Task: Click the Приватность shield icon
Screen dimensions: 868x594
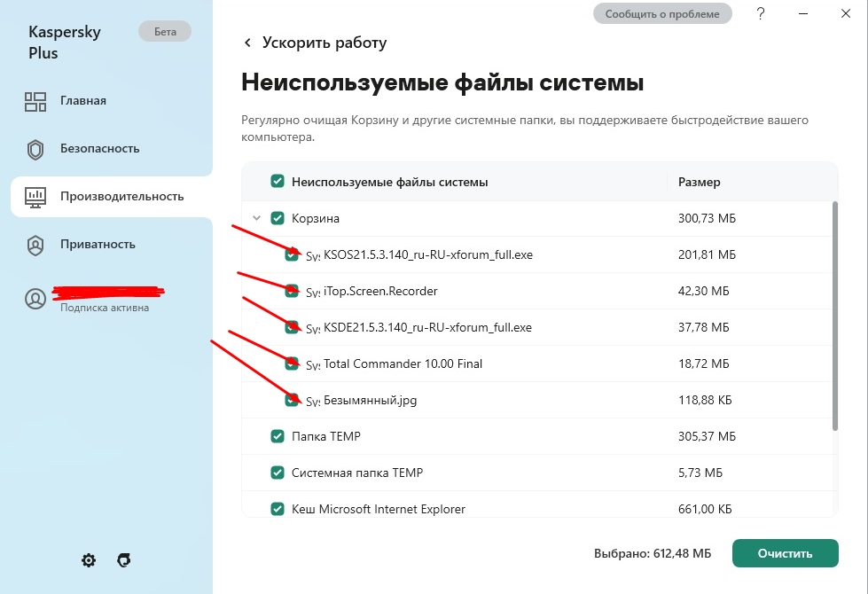Action: 35,246
